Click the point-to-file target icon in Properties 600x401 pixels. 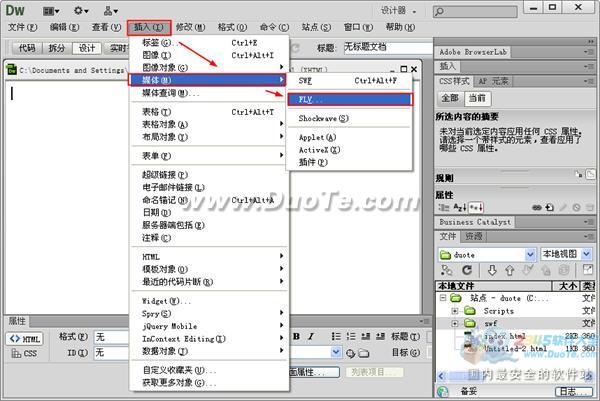pyautogui.click(x=350, y=353)
